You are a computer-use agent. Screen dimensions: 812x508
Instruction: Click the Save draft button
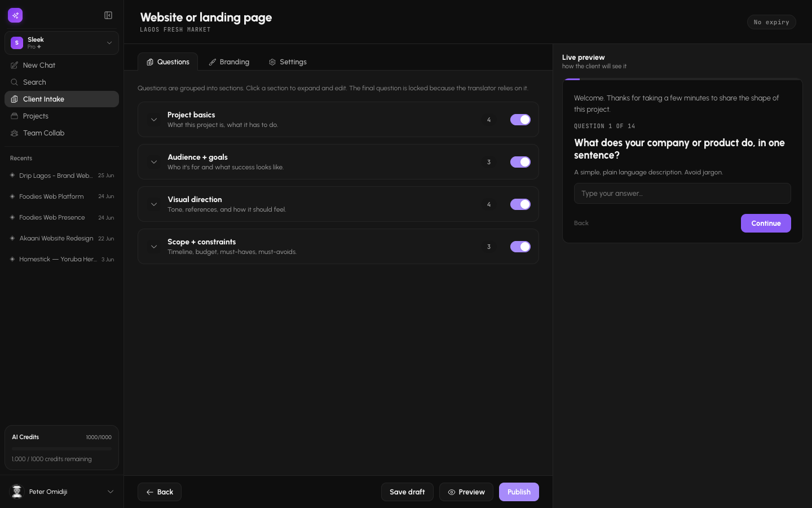pyautogui.click(x=407, y=492)
